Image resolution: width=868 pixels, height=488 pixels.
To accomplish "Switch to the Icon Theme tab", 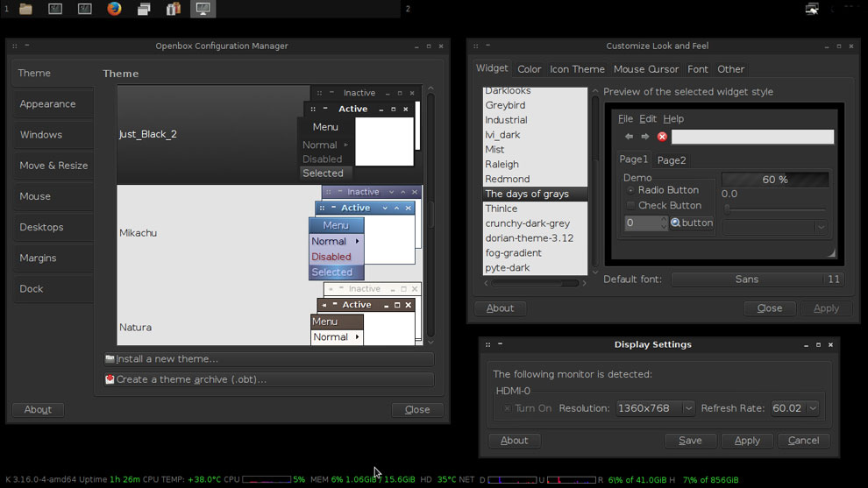I will (577, 69).
